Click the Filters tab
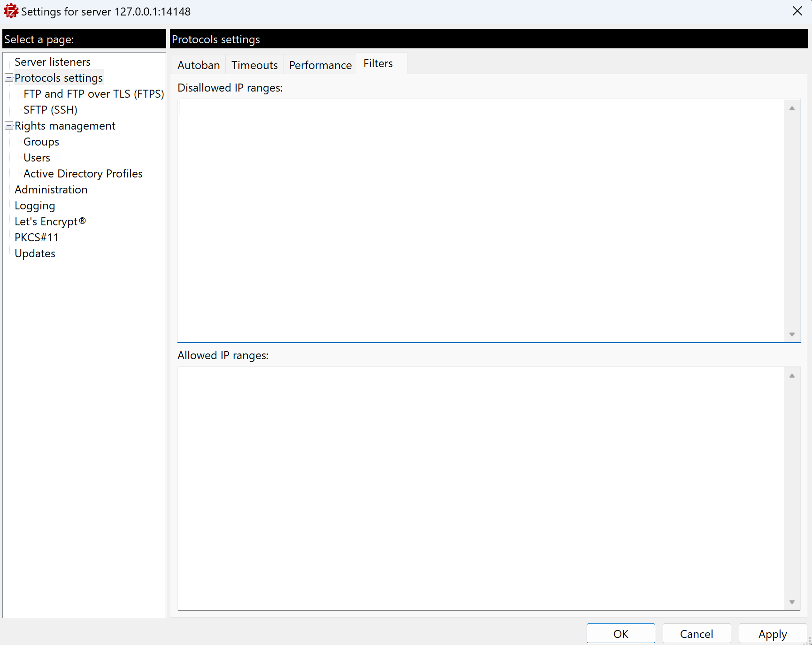Screen dimensions: 812x645 pos(378,63)
